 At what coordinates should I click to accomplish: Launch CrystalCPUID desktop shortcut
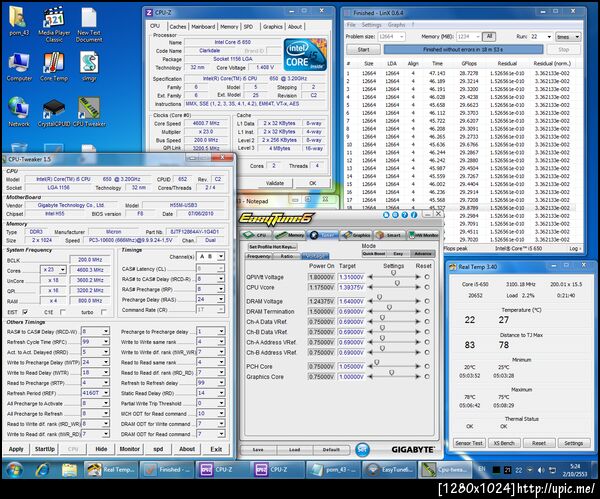tap(54, 113)
